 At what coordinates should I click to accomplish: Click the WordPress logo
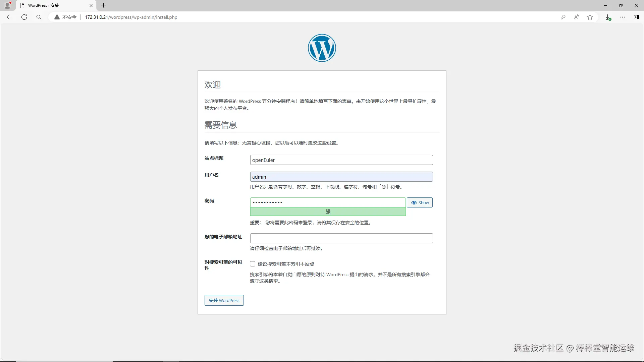coord(322,48)
